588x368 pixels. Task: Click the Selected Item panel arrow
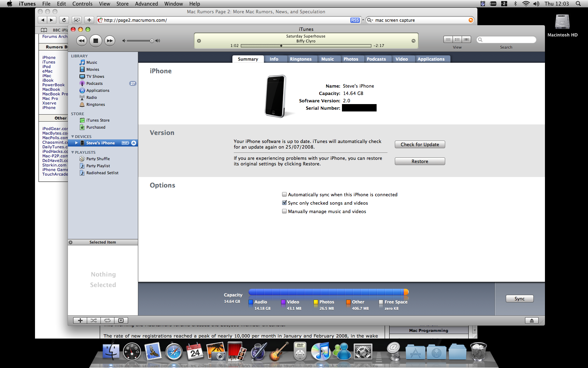70,242
